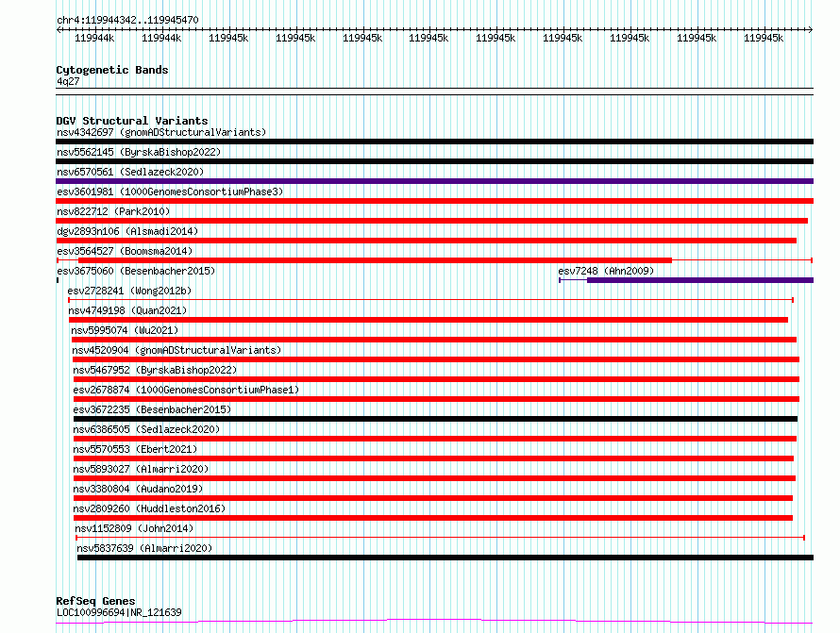Screen dimensions: 840x633
Task: Click the red bar under nsv4520904
Action: [436, 359]
